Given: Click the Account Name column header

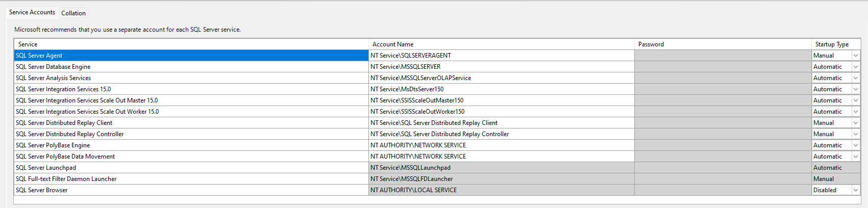Looking at the screenshot, I should (502, 44).
